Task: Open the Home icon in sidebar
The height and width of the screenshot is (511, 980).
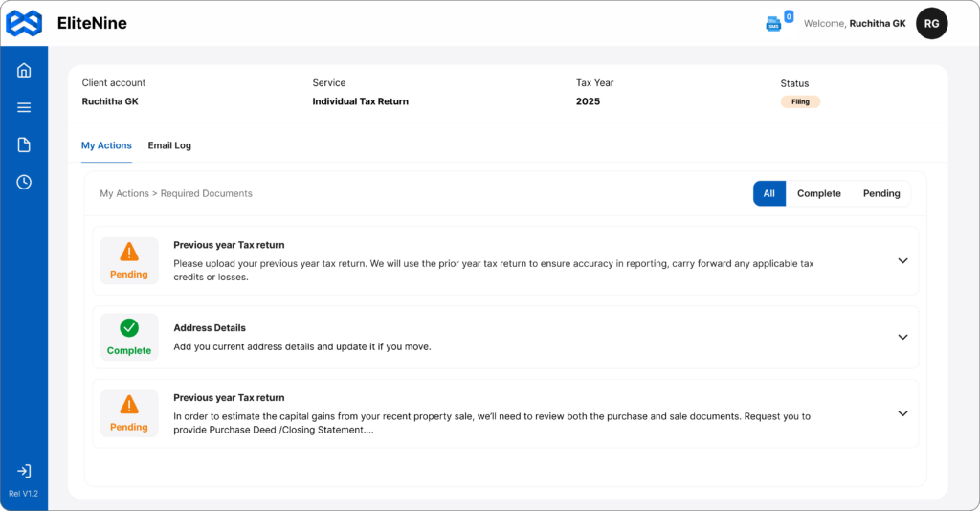Action: [24, 70]
